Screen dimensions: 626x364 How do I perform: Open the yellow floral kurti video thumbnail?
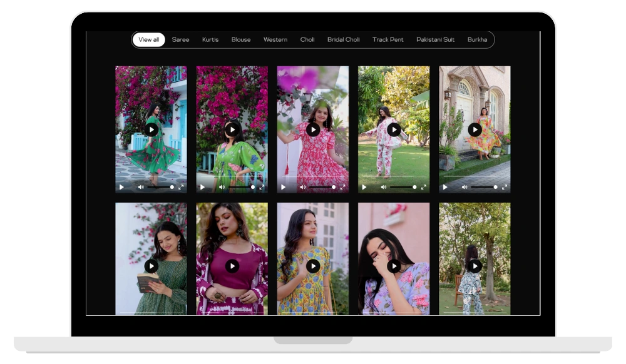pos(312,266)
